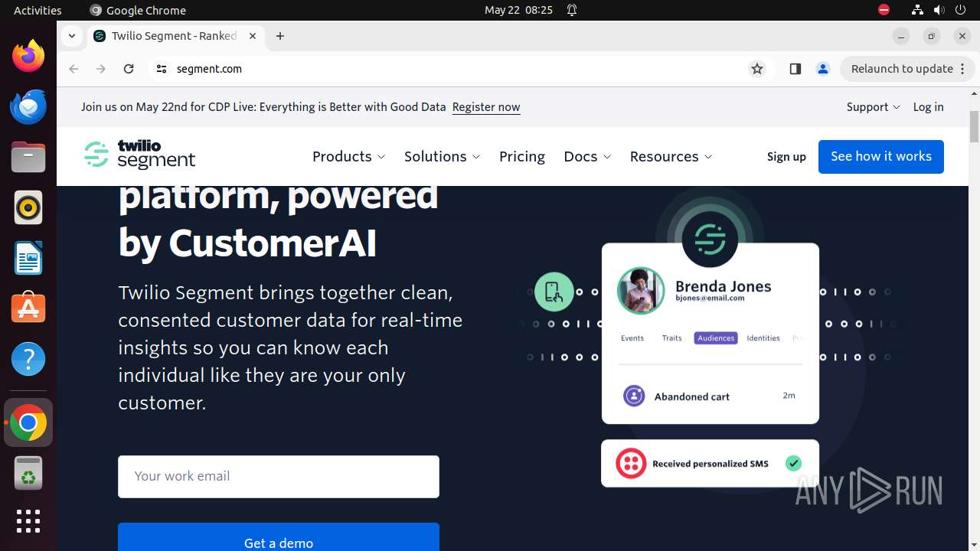Open volume icon in system tray
The image size is (980, 551).
[x=939, y=10]
